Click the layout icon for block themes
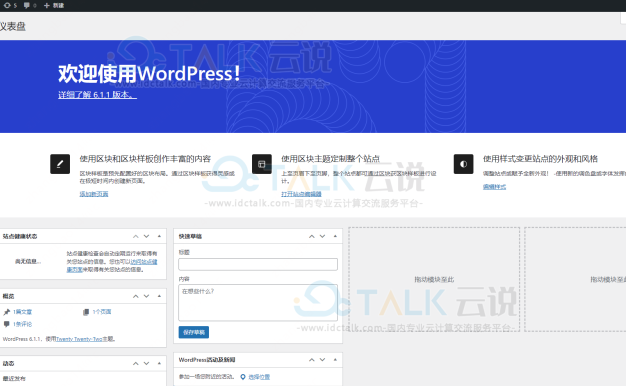Image resolution: width=626 pixels, height=386 pixels. 261,164
